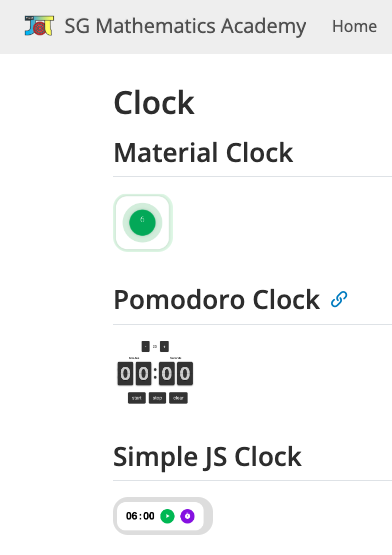Click the Pomodoro Clock heading
392x555 pixels.
click(x=217, y=300)
